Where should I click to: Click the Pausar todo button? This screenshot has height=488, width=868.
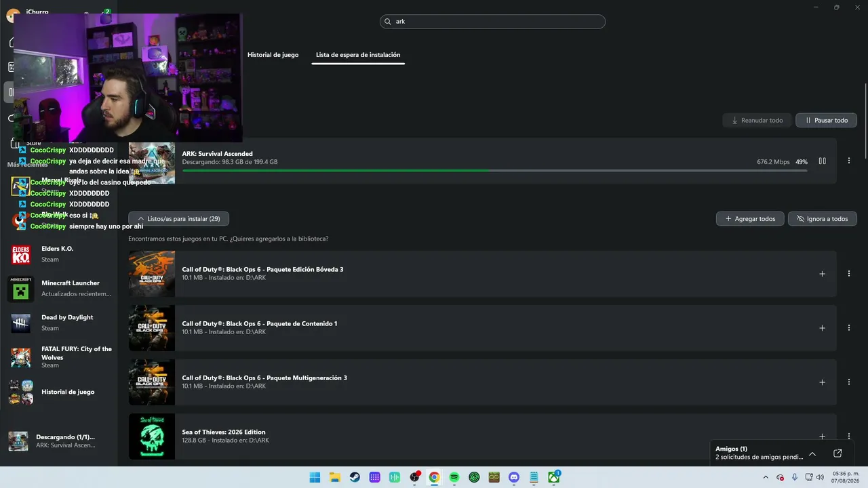click(826, 120)
